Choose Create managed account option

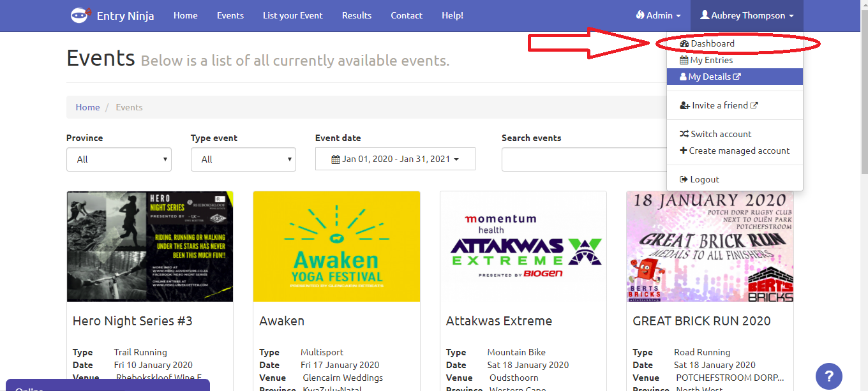tap(735, 151)
